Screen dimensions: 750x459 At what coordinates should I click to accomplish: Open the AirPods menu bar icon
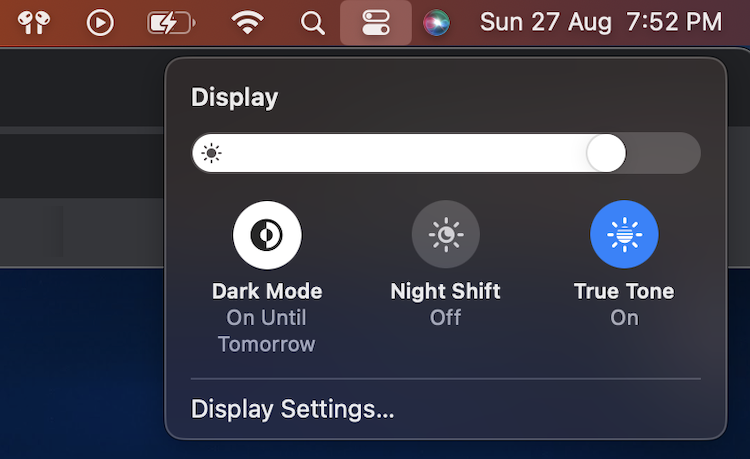pos(33,22)
